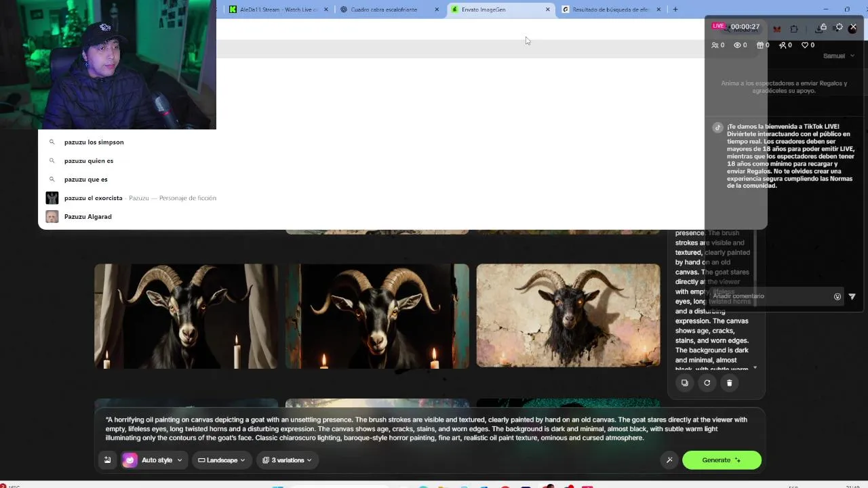868x488 pixels.
Task: Regenerate images with the refresh icon
Action: tap(707, 383)
